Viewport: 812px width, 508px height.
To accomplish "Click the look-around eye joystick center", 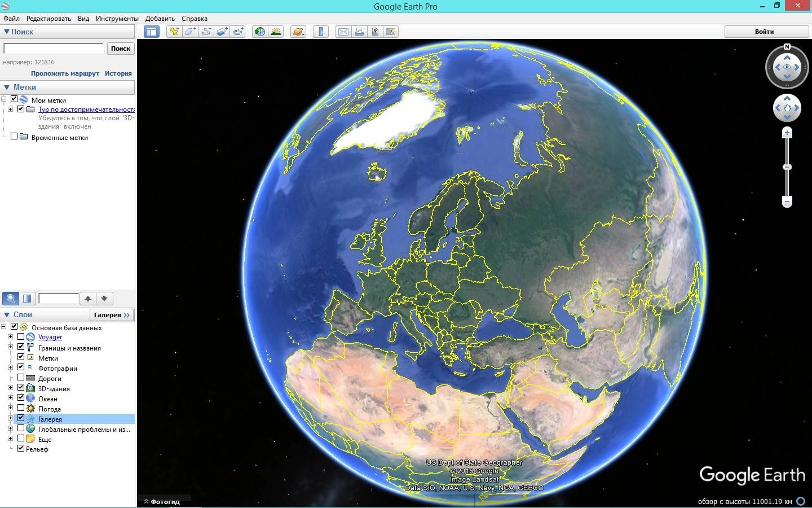I will (787, 67).
